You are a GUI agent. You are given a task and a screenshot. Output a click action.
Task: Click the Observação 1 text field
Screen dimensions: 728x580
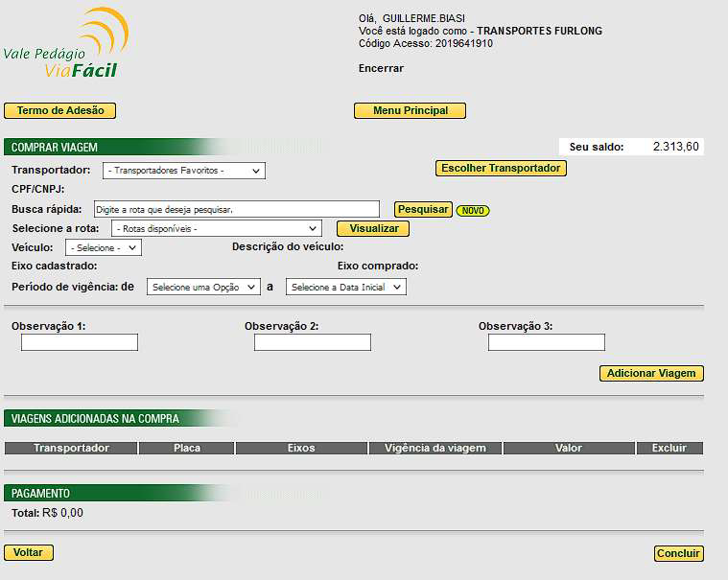(80, 342)
